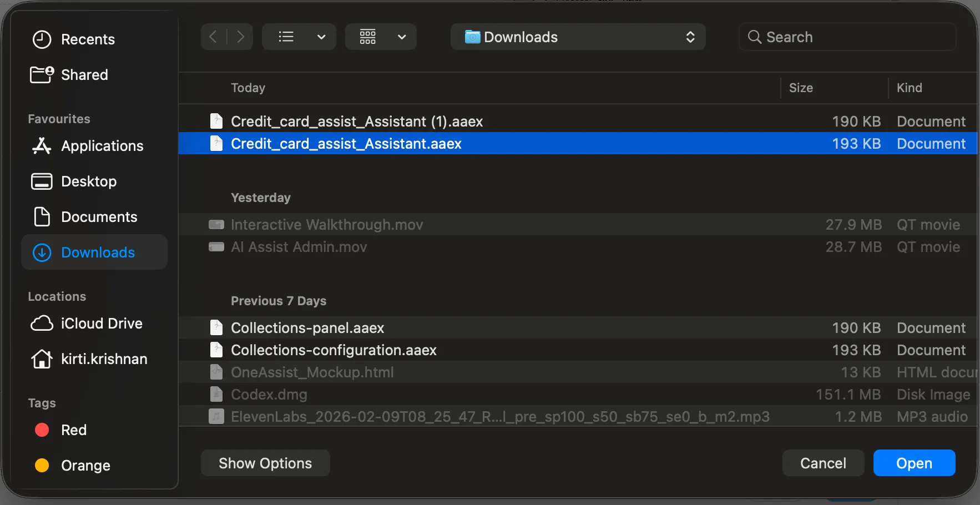This screenshot has width=980, height=505.
Task: Click the Yesterday group header
Action: coord(261,198)
